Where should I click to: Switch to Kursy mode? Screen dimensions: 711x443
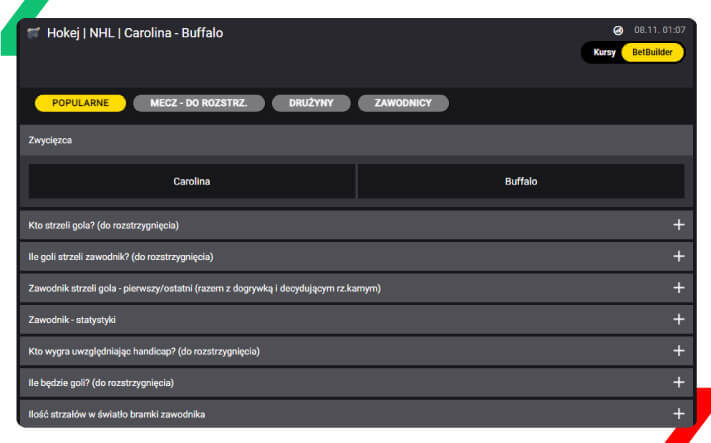(x=604, y=52)
